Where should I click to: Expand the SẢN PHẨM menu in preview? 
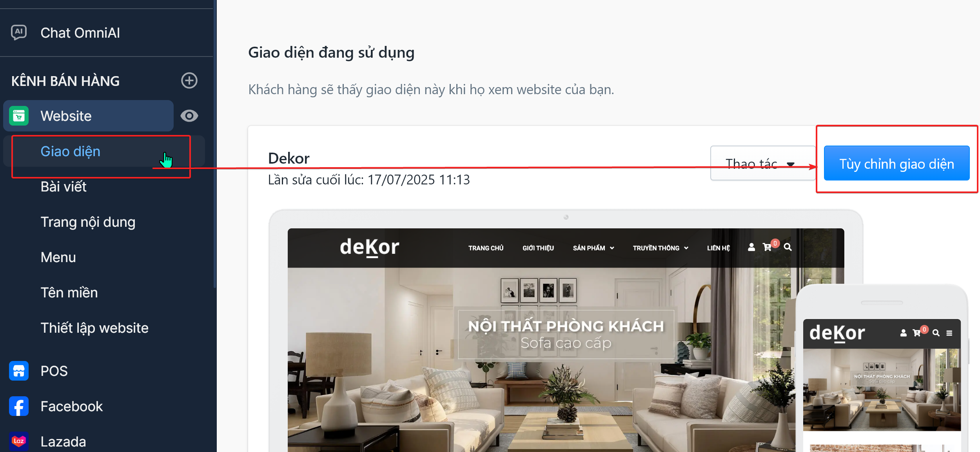(x=593, y=248)
